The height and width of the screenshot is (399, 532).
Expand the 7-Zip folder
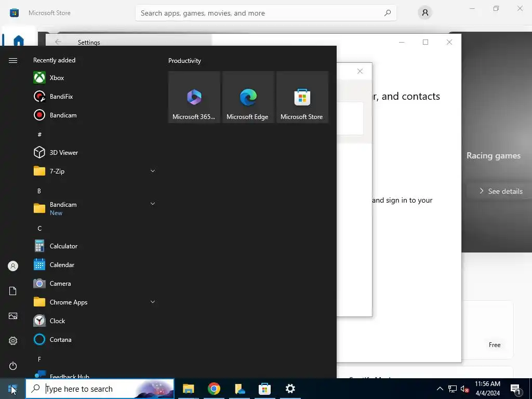95,171
